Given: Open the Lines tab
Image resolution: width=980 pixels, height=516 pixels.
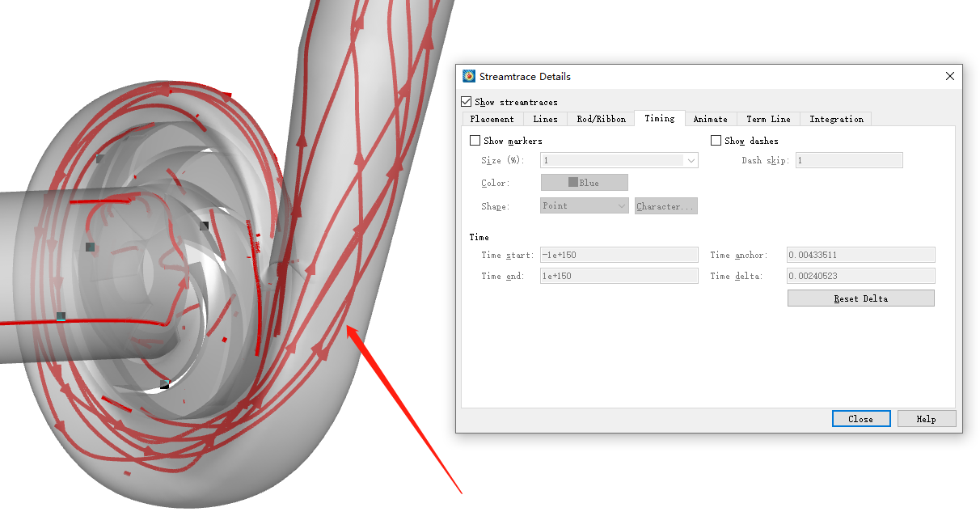Looking at the screenshot, I should coord(545,119).
